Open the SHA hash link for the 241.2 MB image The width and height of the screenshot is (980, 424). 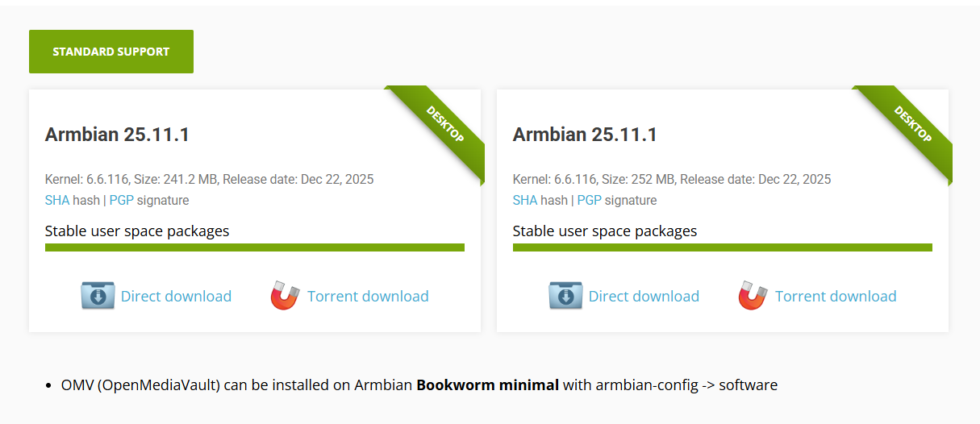pos(57,200)
